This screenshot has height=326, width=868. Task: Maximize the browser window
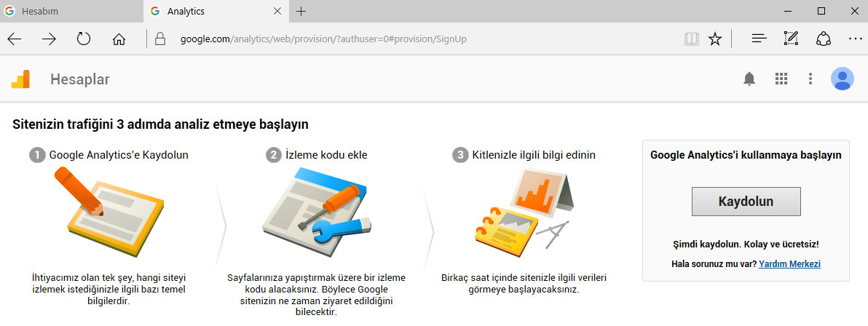coord(821,11)
